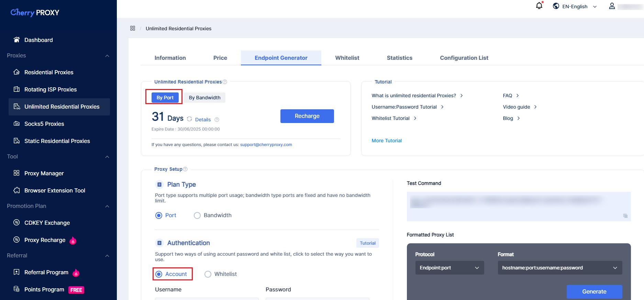The image size is (644, 300).
Task: Click the globe language icon
Action: click(x=556, y=6)
